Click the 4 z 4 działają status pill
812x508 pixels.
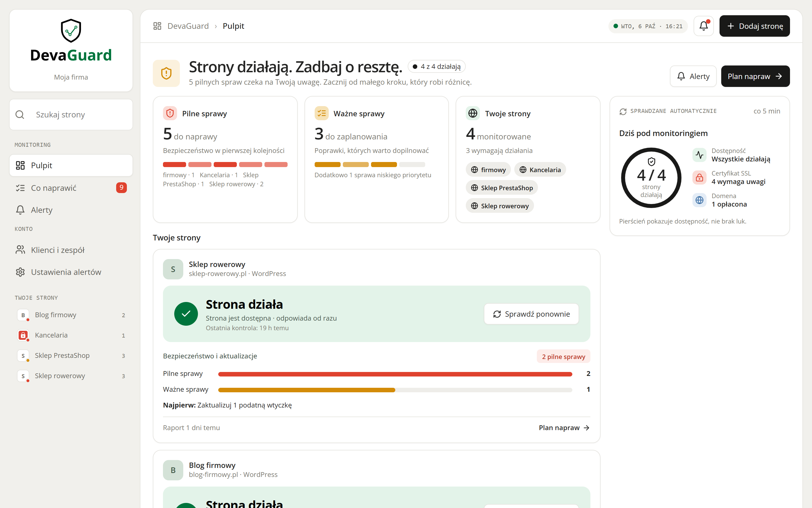click(x=436, y=67)
